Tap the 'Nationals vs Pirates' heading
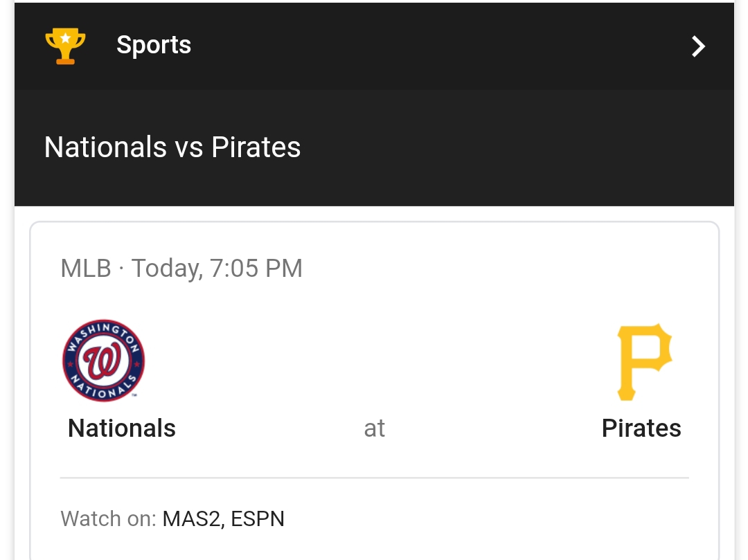This screenshot has width=748, height=560. click(172, 147)
